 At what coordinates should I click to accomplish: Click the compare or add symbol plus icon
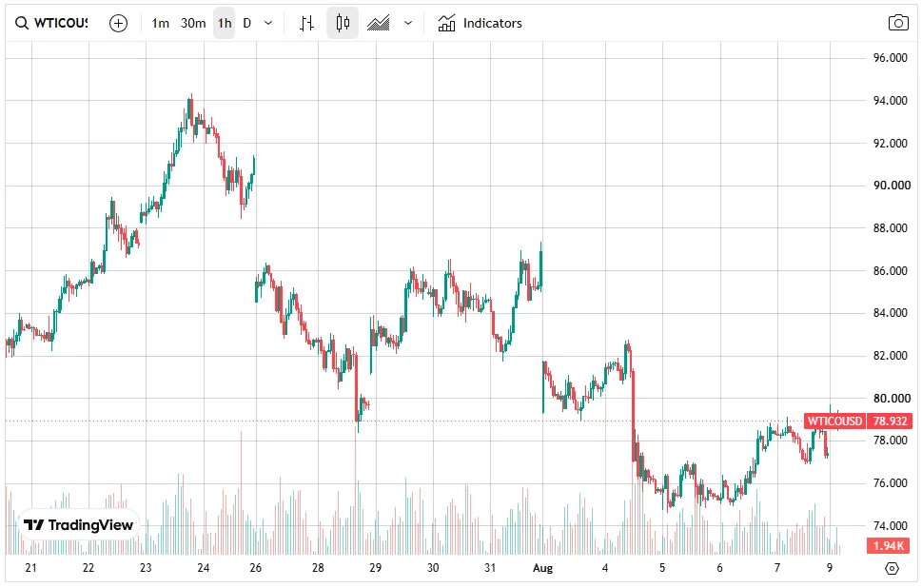point(118,23)
